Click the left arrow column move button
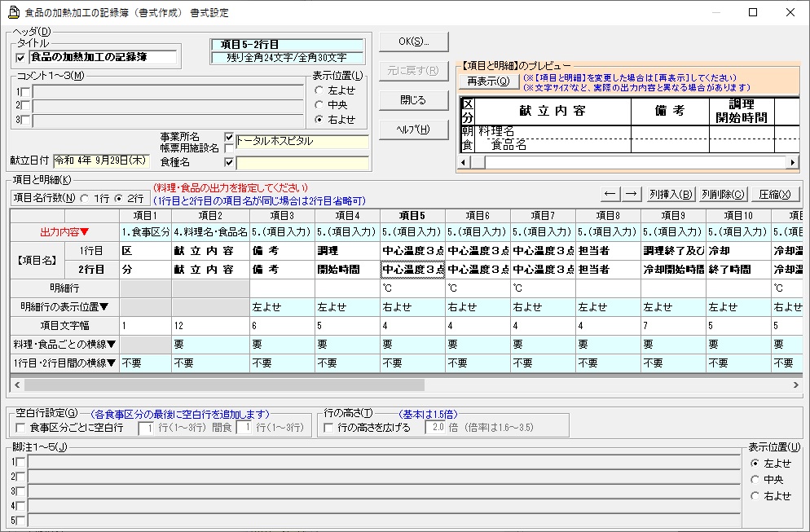The height and width of the screenshot is (532, 810). tap(610, 194)
